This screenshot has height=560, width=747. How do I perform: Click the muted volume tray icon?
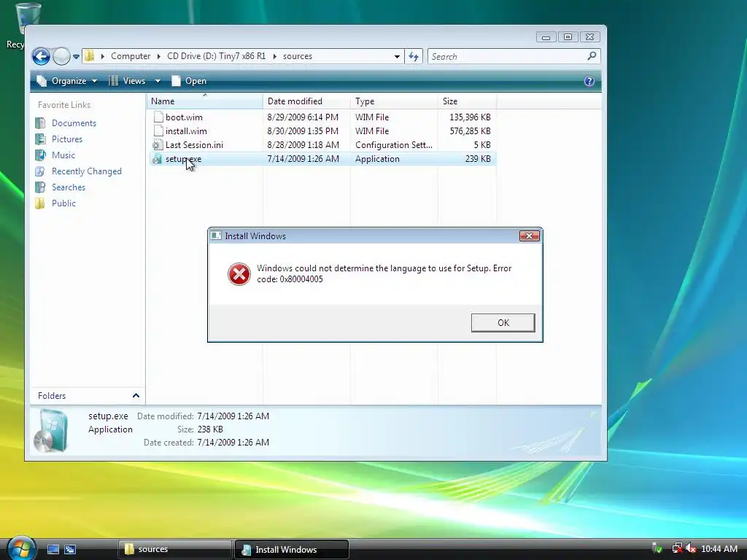(x=691, y=548)
